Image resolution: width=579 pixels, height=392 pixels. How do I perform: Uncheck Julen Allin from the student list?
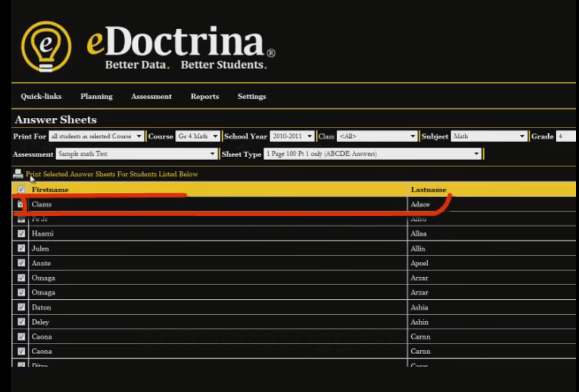tap(21, 248)
